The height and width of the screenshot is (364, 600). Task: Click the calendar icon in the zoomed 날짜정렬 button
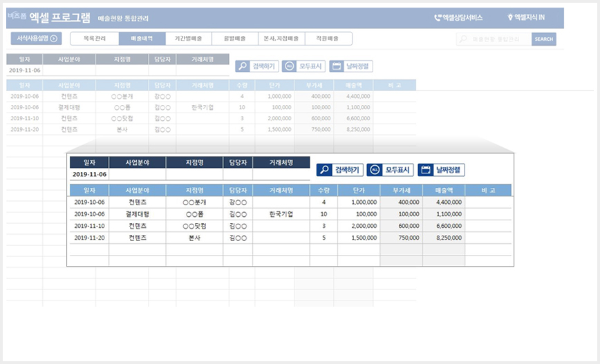[x=426, y=170]
